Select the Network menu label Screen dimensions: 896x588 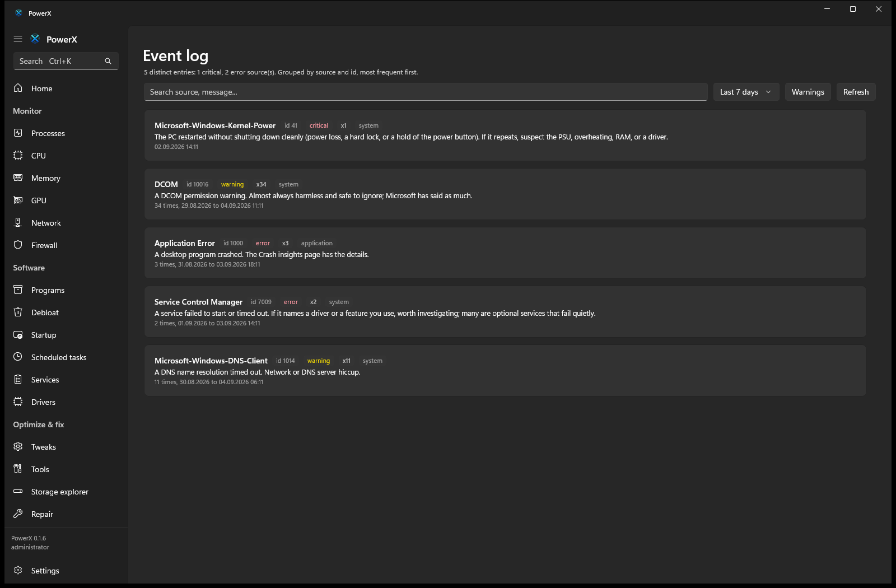click(46, 223)
